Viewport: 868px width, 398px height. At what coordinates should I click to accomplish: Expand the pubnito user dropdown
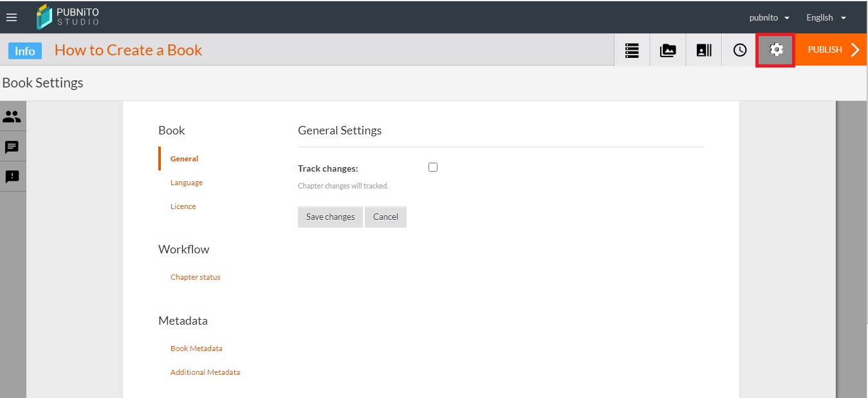[x=769, y=17]
